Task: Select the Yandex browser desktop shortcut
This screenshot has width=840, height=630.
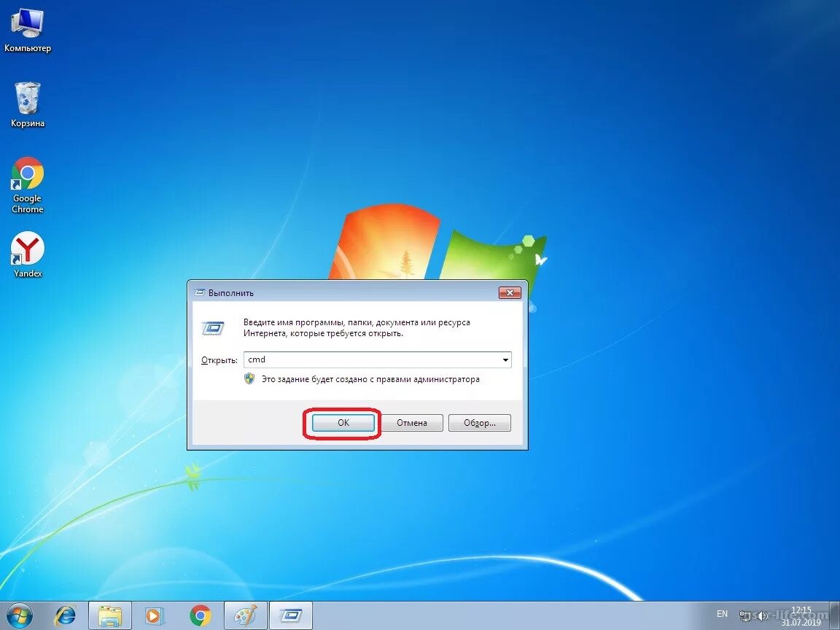Action: 27,254
